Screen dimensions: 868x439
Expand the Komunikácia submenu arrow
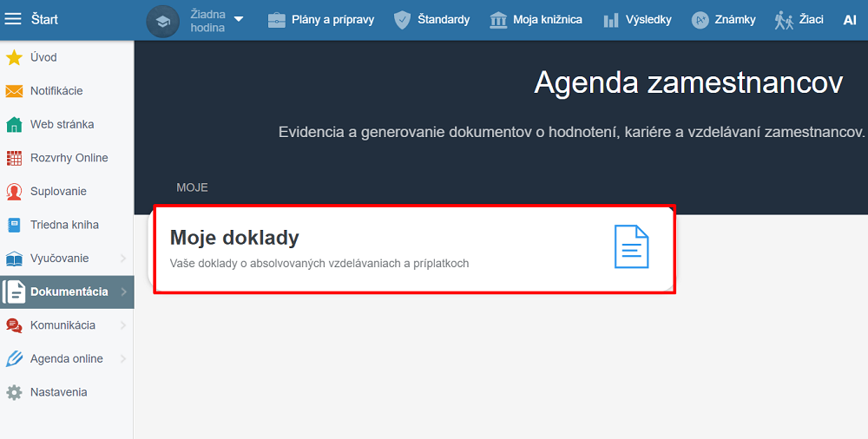[x=122, y=325]
